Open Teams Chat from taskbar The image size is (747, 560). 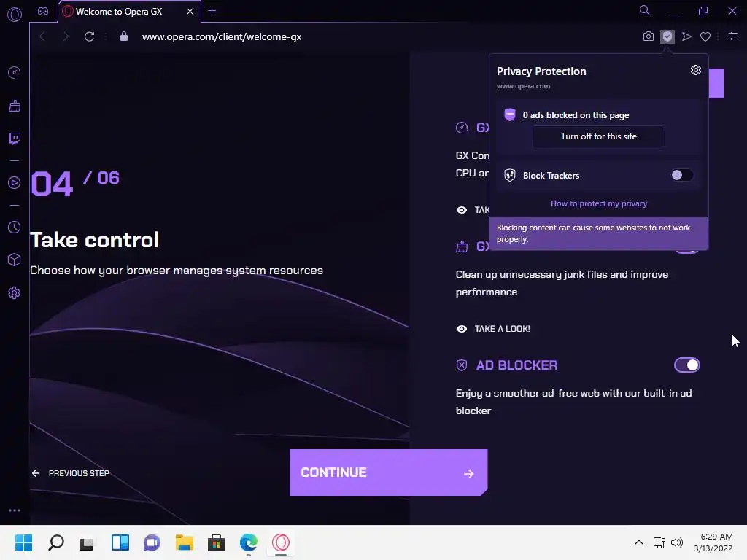(x=152, y=542)
